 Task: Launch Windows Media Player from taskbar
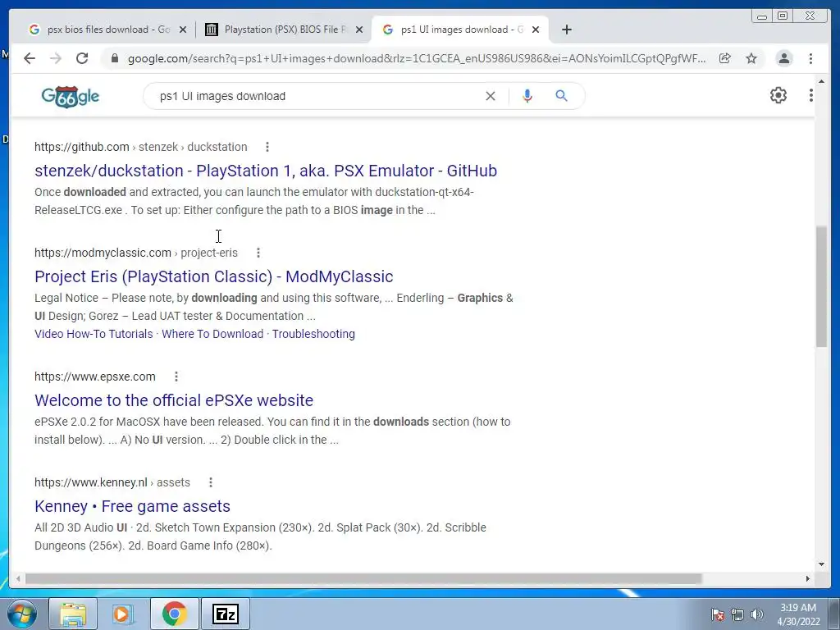tap(123, 614)
